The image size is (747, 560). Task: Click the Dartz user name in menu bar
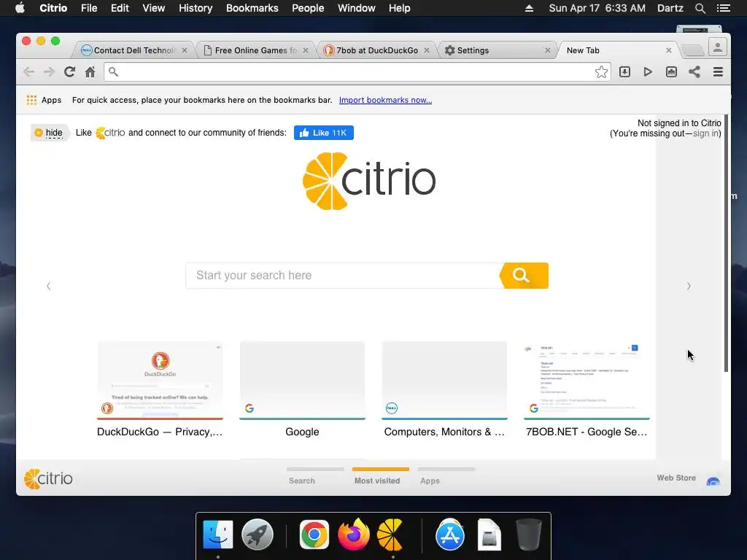(670, 8)
